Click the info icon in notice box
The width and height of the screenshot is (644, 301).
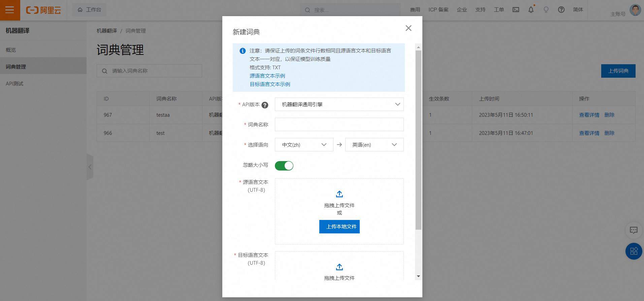click(x=243, y=51)
